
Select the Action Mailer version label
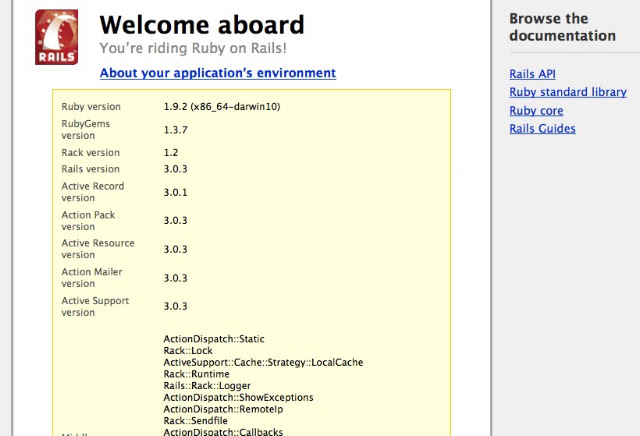point(92,278)
